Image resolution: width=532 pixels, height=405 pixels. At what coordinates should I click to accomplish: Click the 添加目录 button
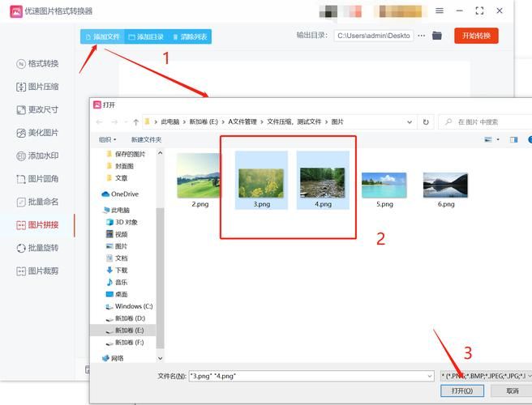(x=146, y=36)
